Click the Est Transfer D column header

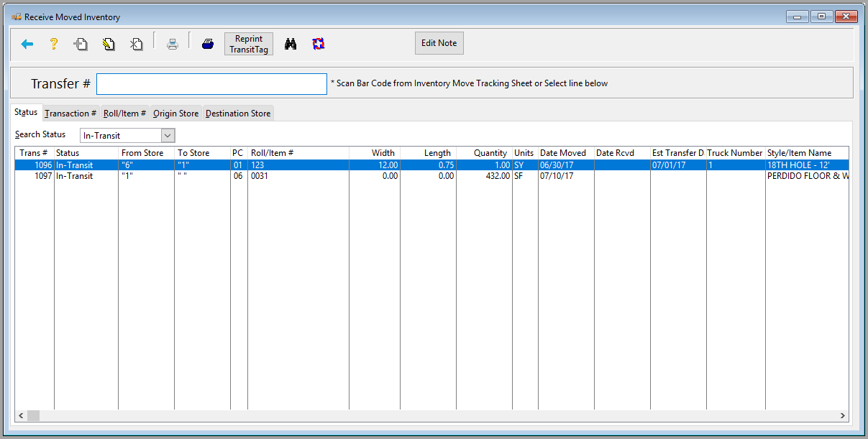[678, 153]
